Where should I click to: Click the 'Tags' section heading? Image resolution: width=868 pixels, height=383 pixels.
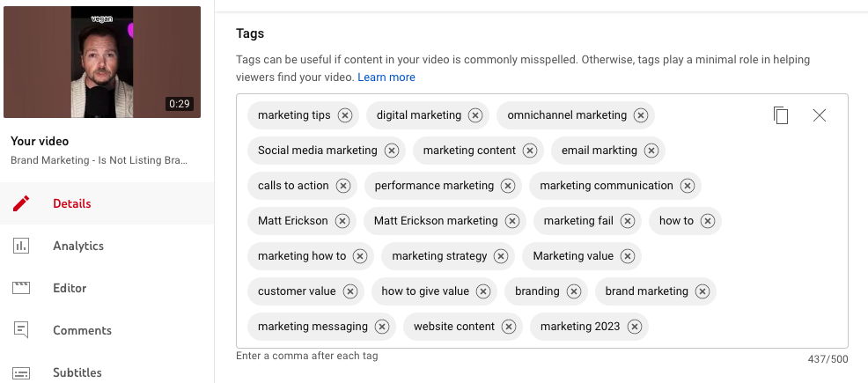250,33
